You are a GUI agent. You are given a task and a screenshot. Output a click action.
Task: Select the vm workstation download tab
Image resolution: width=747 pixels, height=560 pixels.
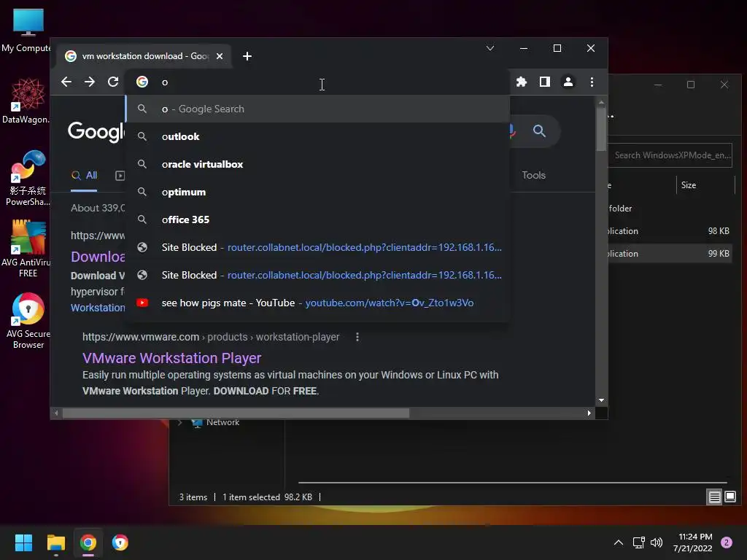(x=143, y=56)
